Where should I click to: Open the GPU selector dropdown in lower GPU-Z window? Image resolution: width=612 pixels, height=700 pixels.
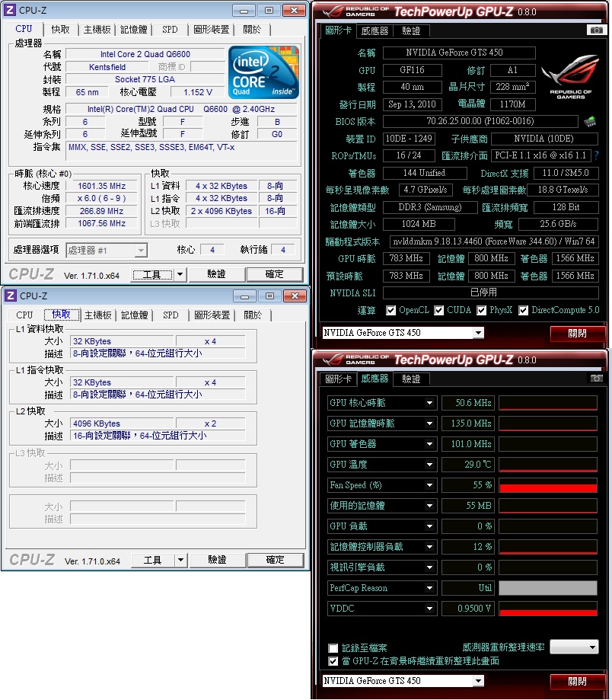tap(478, 681)
